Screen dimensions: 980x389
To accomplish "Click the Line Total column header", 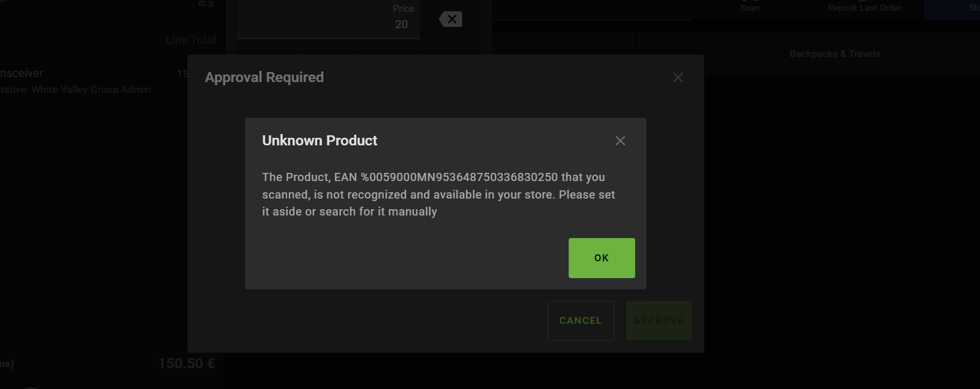I will pyautogui.click(x=191, y=40).
